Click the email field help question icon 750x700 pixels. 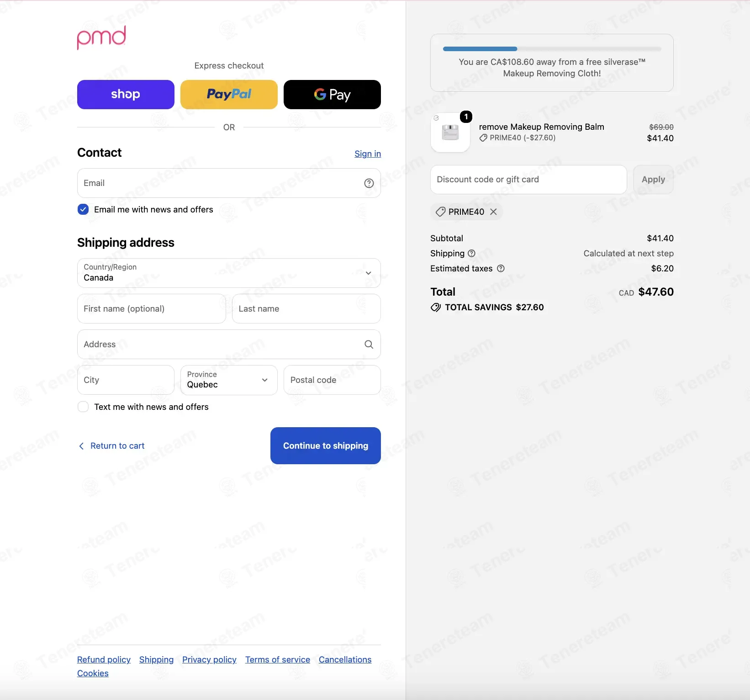[369, 183]
